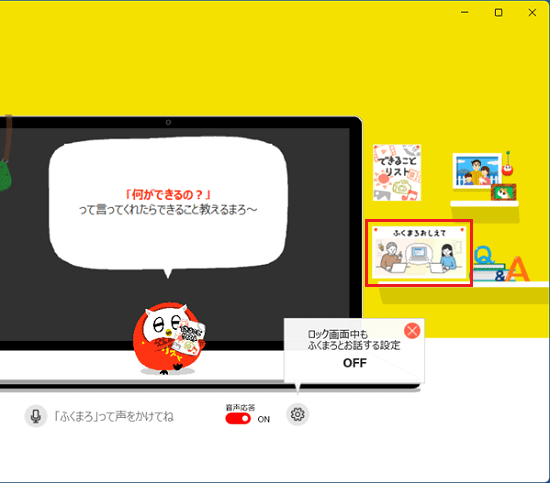Viewport: 550px width, 483px height.
Task: Click the microphone icon to speak
Action: pos(35,416)
